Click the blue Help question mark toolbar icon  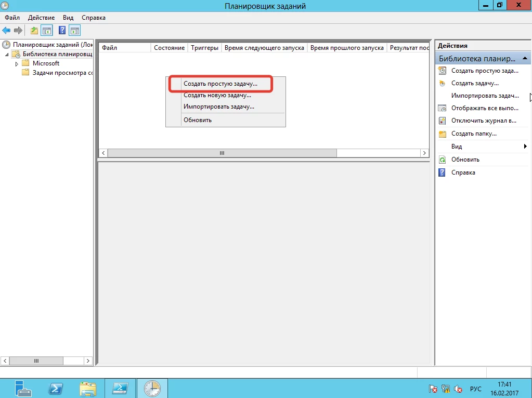[x=62, y=31]
